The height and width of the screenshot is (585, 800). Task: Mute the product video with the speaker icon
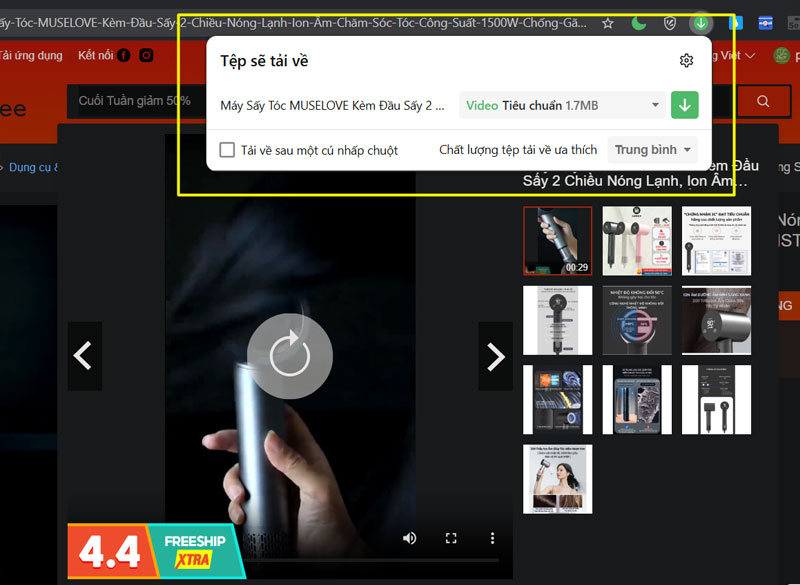(x=409, y=537)
